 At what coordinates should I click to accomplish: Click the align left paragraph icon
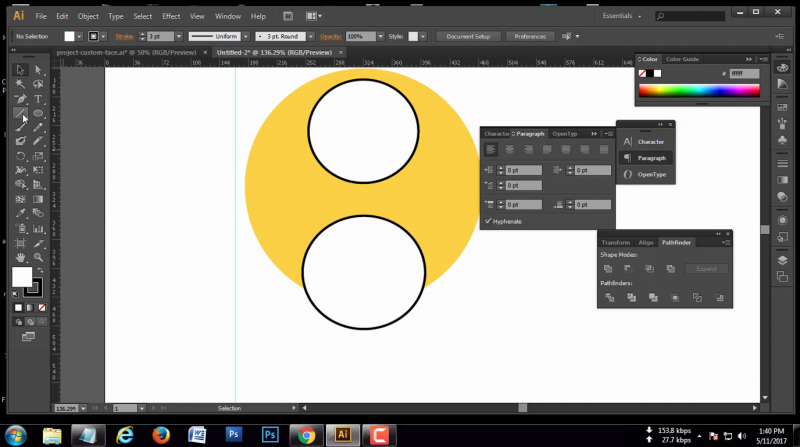tap(491, 149)
